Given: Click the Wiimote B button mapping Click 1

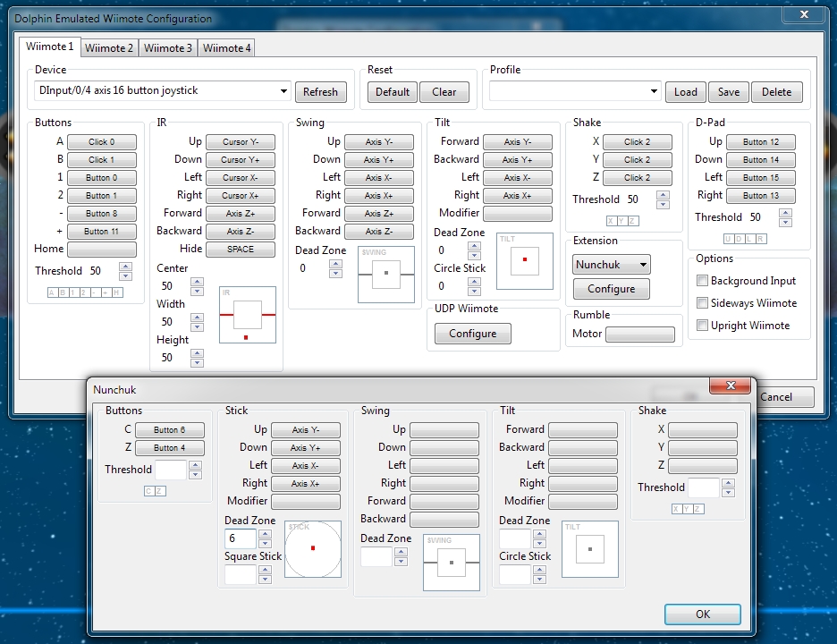Looking at the screenshot, I should [x=101, y=160].
